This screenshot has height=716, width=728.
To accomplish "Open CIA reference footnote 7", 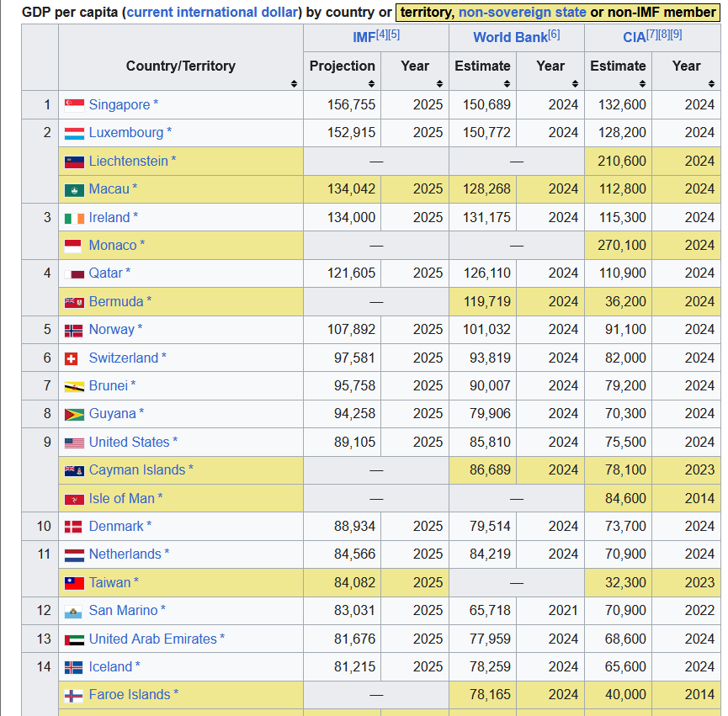I will click(x=652, y=34).
